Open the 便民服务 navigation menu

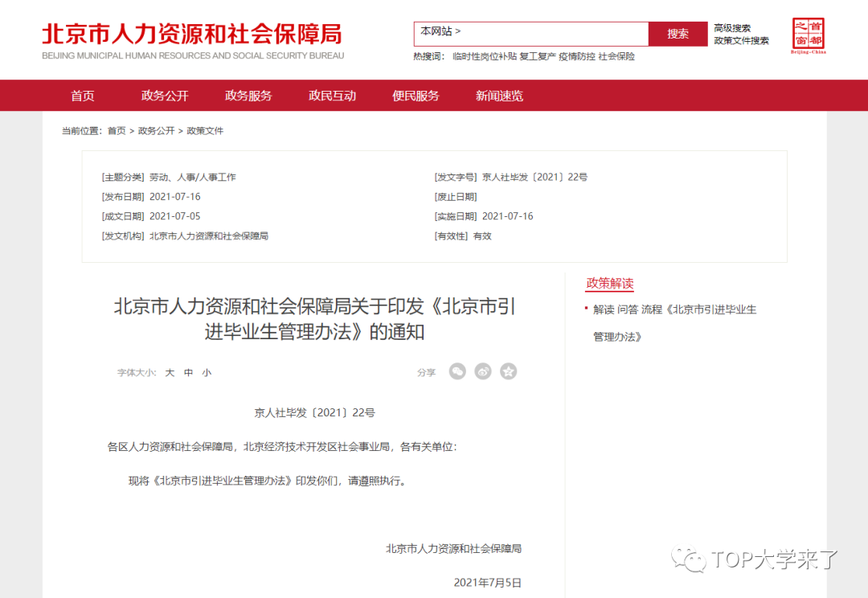416,96
